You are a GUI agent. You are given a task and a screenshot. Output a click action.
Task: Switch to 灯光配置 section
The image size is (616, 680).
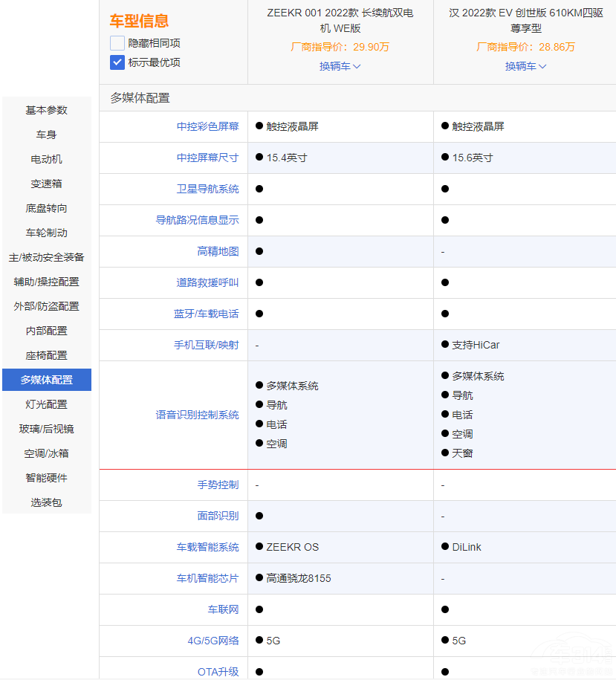(x=47, y=404)
